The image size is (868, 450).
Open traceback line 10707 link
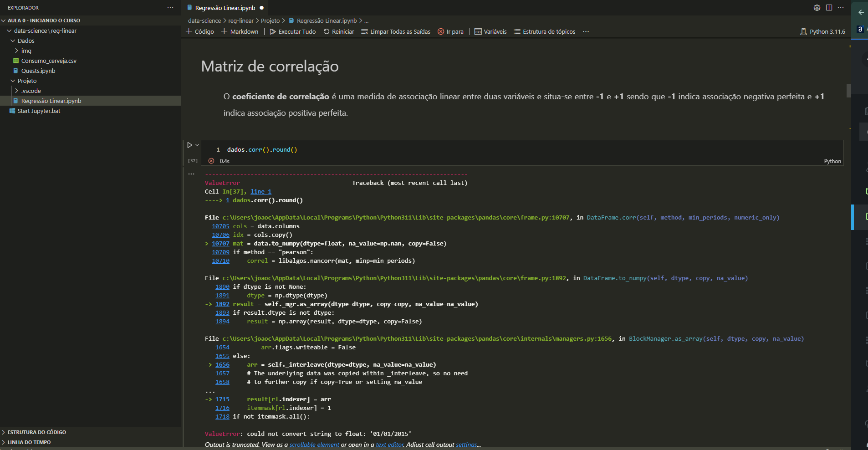(220, 244)
